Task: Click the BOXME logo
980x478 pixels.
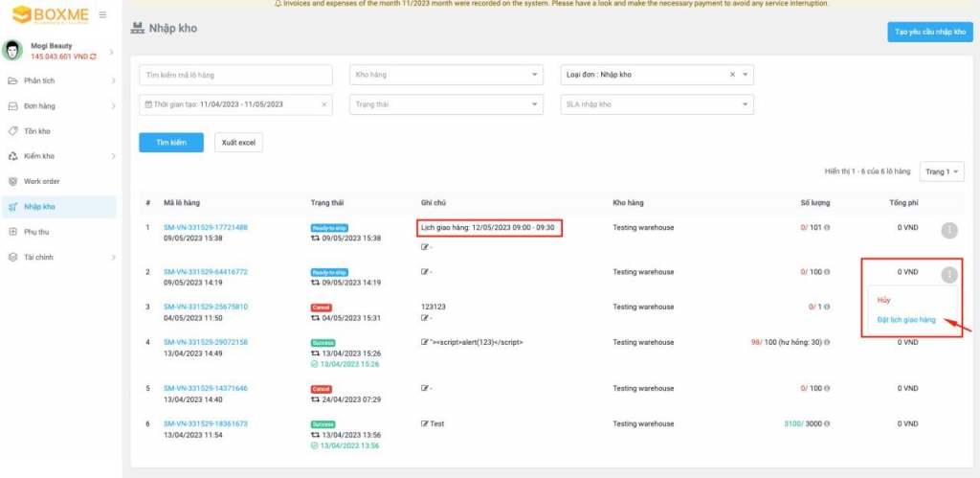Action: 52,14
